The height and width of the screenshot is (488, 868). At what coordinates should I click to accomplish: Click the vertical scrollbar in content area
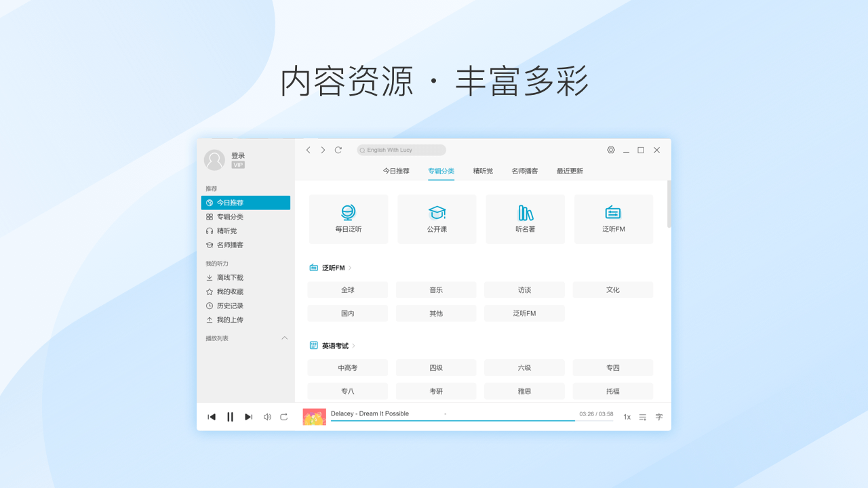[x=669, y=204]
